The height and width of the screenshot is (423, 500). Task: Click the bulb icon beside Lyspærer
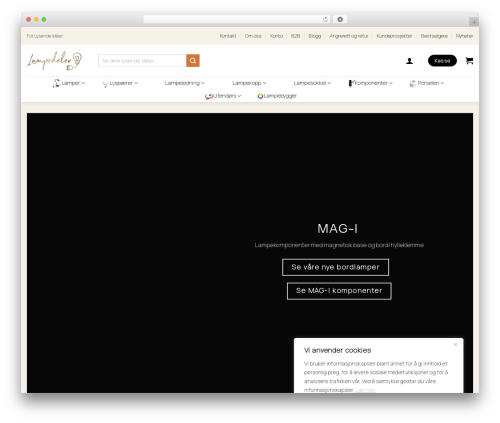pos(105,83)
